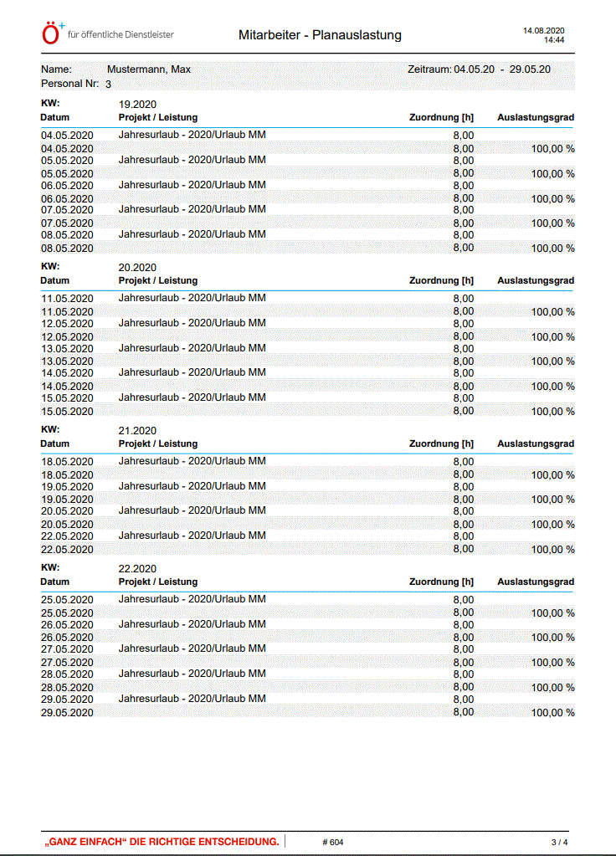This screenshot has height=856, width=616.
Task: Select the calendar week 19.2020 label
Action: click(138, 105)
